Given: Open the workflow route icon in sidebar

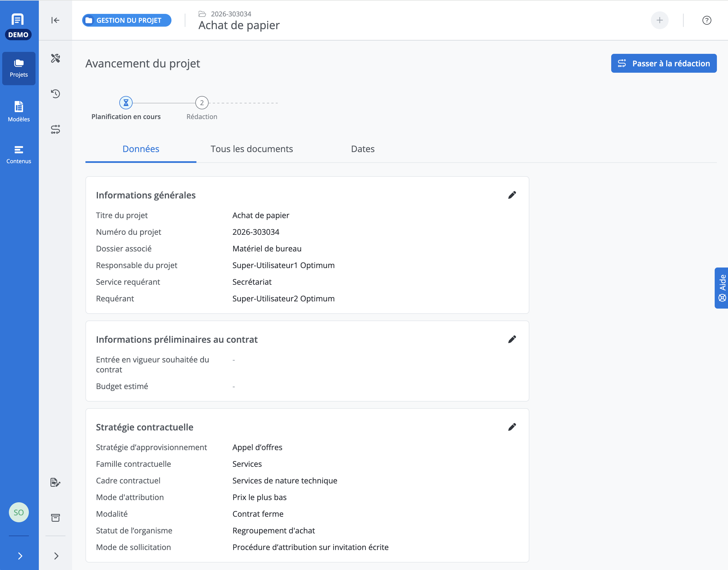Looking at the screenshot, I should [55, 129].
